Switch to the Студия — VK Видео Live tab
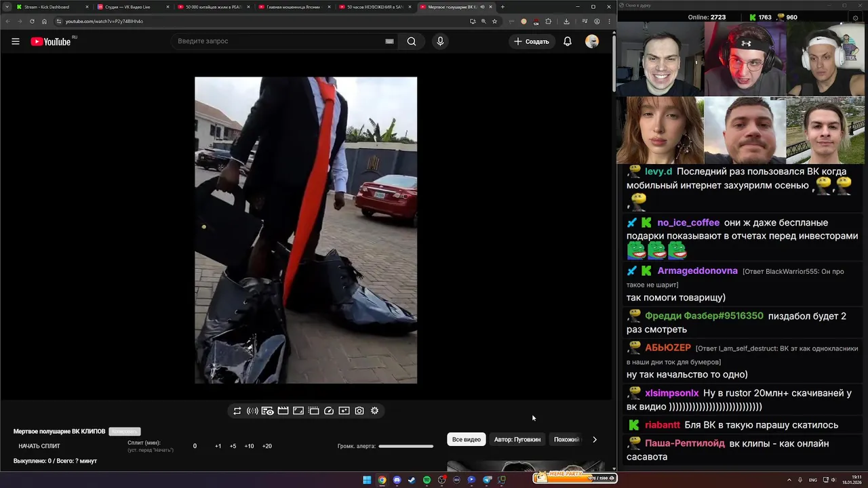Screen dimensions: 868x488 (x=133, y=7)
